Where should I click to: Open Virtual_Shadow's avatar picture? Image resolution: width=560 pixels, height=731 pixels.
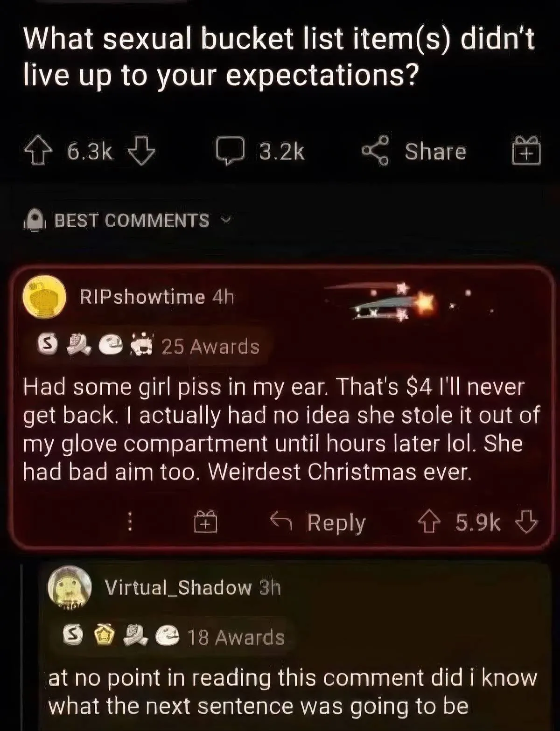[x=70, y=588]
